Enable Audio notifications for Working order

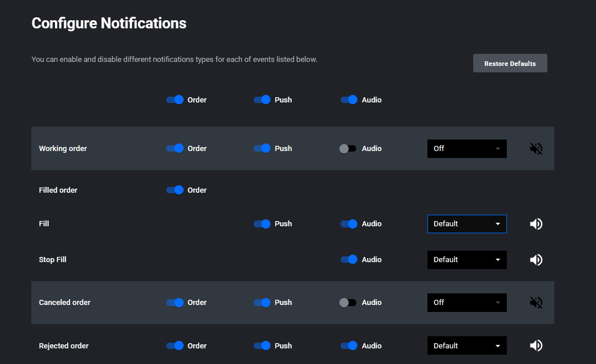click(x=348, y=149)
